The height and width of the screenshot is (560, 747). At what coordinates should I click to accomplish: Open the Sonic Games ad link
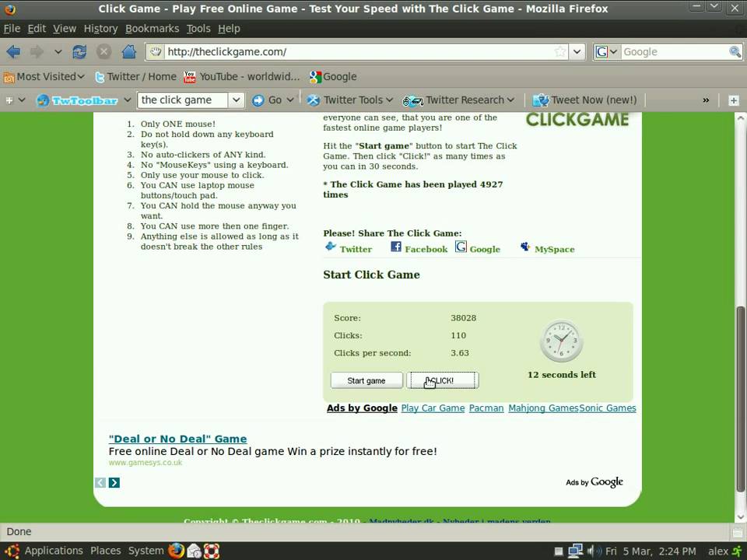click(608, 408)
